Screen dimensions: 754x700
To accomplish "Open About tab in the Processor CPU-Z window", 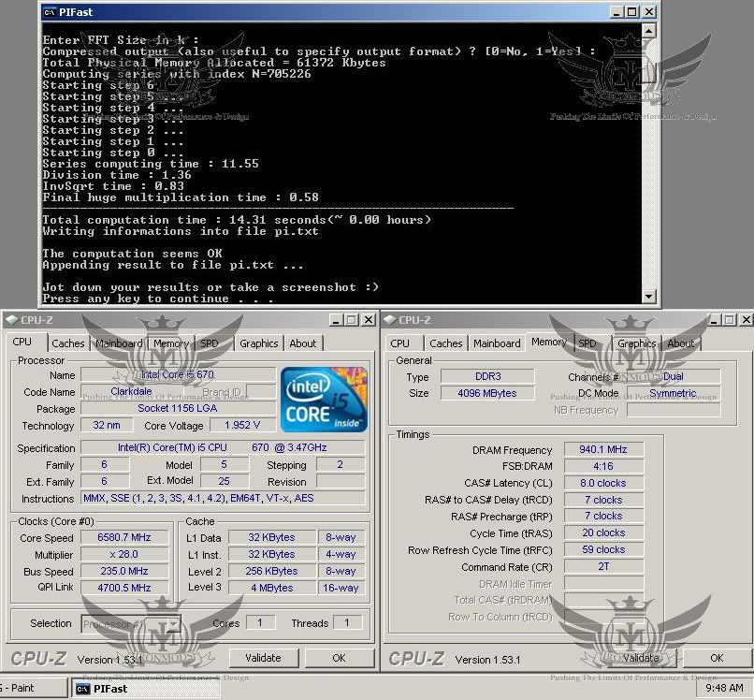I will click(x=303, y=343).
